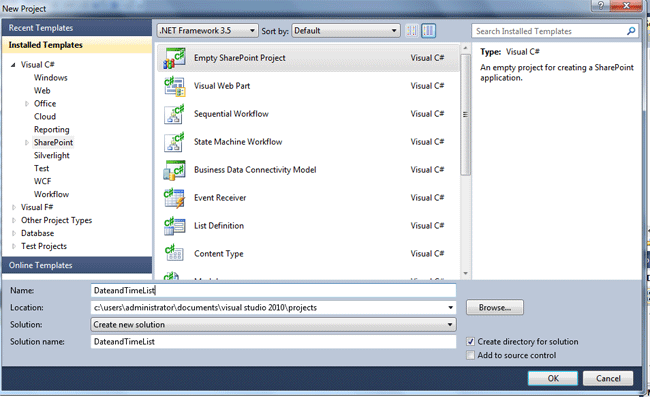
Task: Expand the Test Projects tree node
Action: pos(14,246)
